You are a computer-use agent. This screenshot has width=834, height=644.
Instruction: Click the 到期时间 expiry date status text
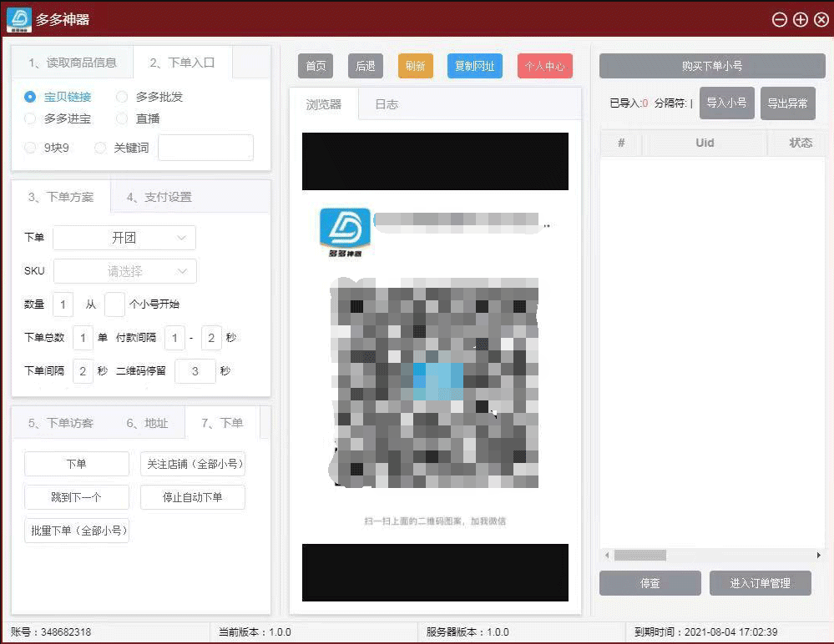coord(705,631)
